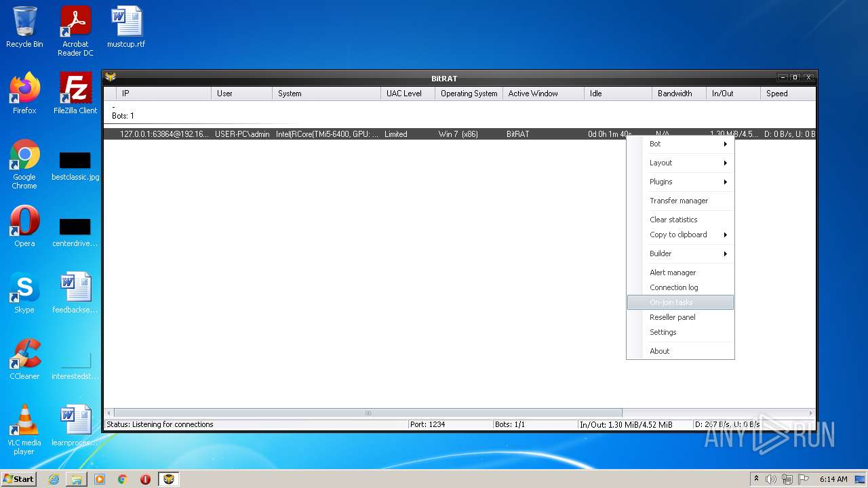Open the Start menu
The height and width of the screenshot is (488, 868).
coord(18,479)
